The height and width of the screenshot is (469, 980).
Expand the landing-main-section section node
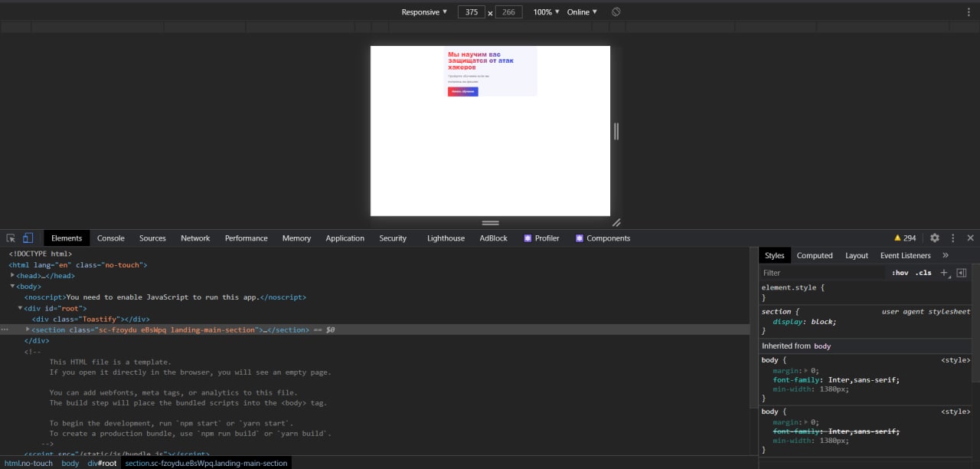click(x=28, y=330)
